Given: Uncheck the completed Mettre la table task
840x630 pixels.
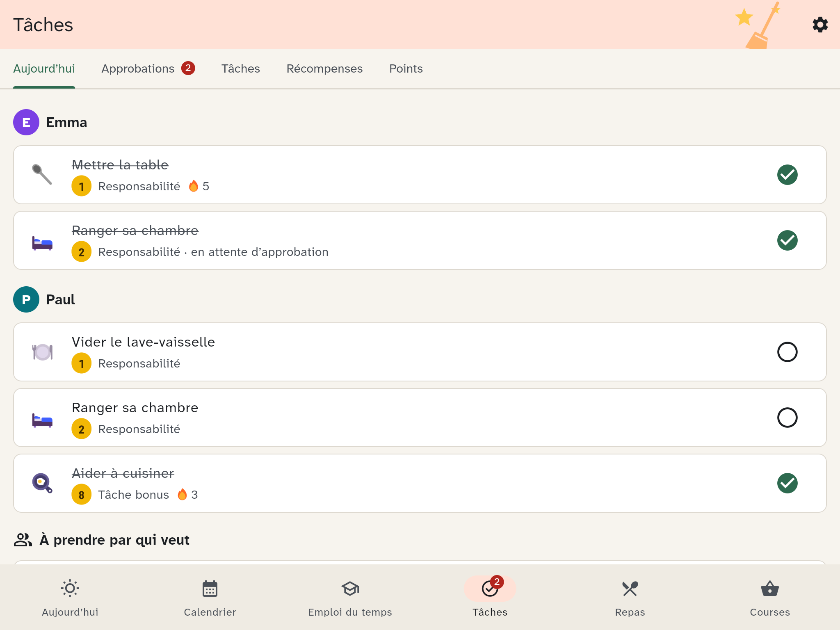Looking at the screenshot, I should click(787, 175).
